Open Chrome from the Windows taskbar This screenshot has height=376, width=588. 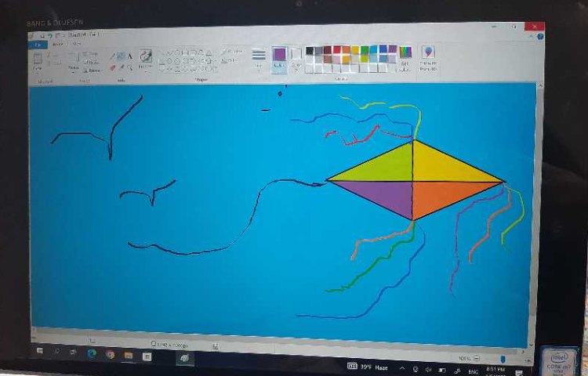[x=110, y=355]
